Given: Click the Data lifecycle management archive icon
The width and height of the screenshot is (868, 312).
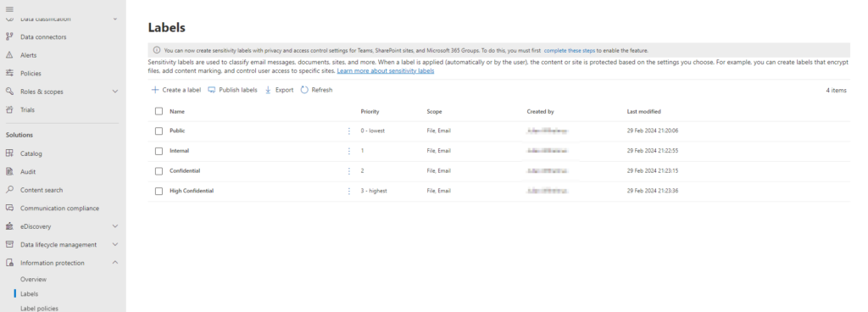Looking at the screenshot, I should pos(9,244).
